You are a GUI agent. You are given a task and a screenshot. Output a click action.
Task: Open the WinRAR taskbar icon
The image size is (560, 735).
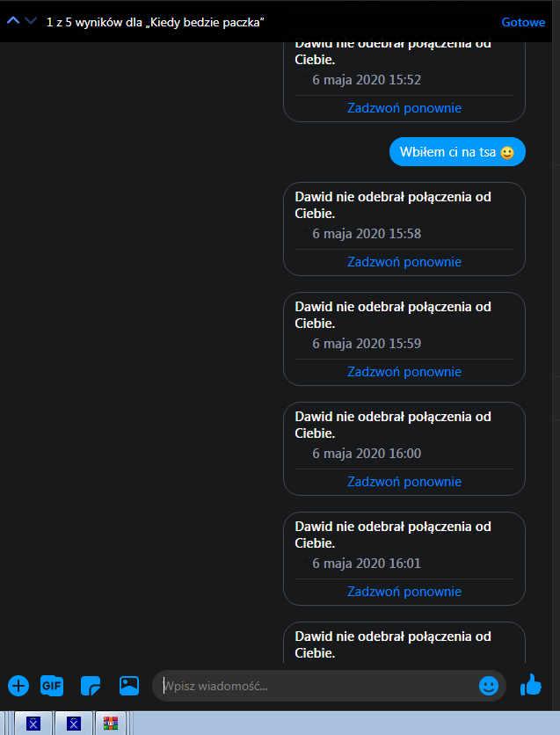coord(111,724)
